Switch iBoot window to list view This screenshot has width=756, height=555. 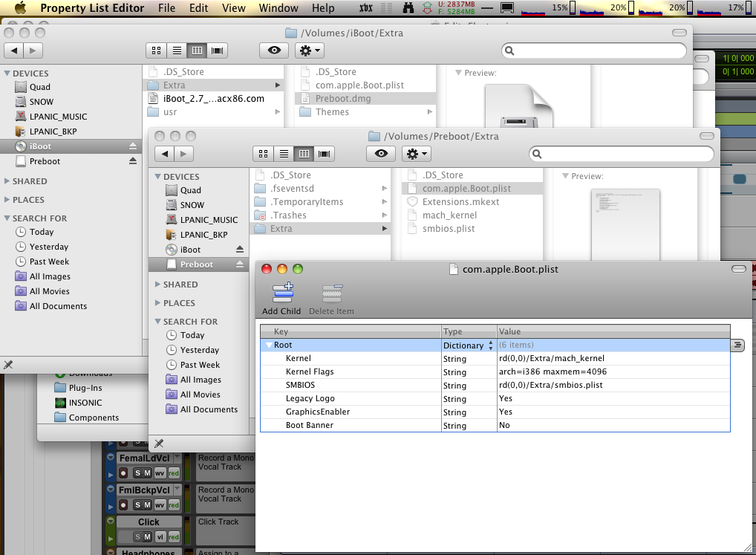[177, 50]
